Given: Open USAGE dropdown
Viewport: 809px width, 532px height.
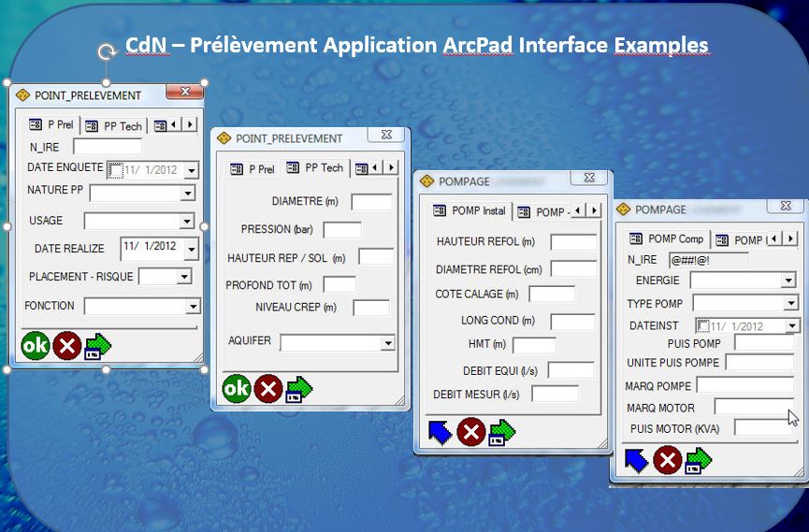Looking at the screenshot, I should (x=187, y=221).
